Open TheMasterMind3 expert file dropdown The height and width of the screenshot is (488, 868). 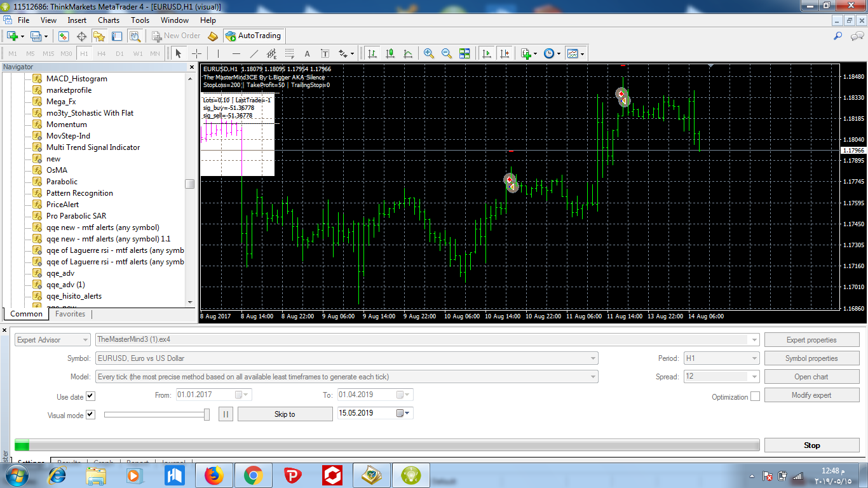tap(427, 340)
